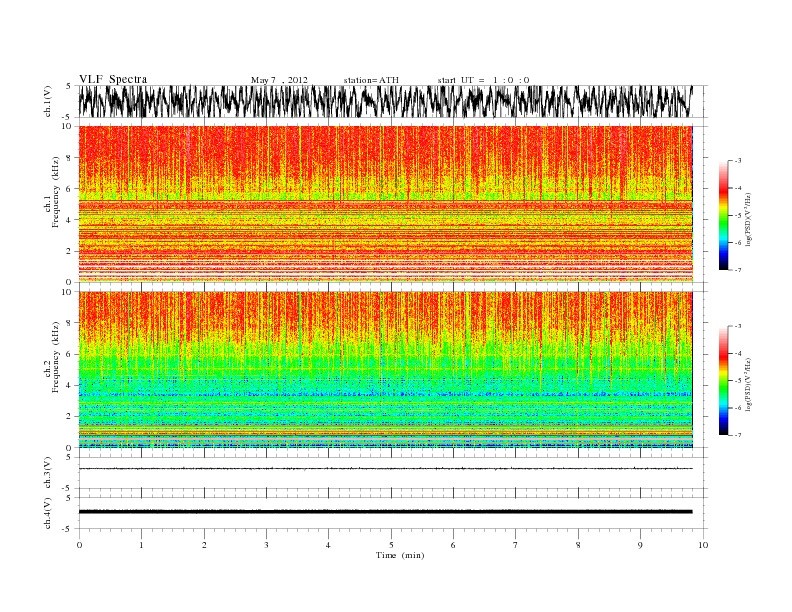Click time axis tick label "9"
Screen dimensions: 792x612
point(640,545)
